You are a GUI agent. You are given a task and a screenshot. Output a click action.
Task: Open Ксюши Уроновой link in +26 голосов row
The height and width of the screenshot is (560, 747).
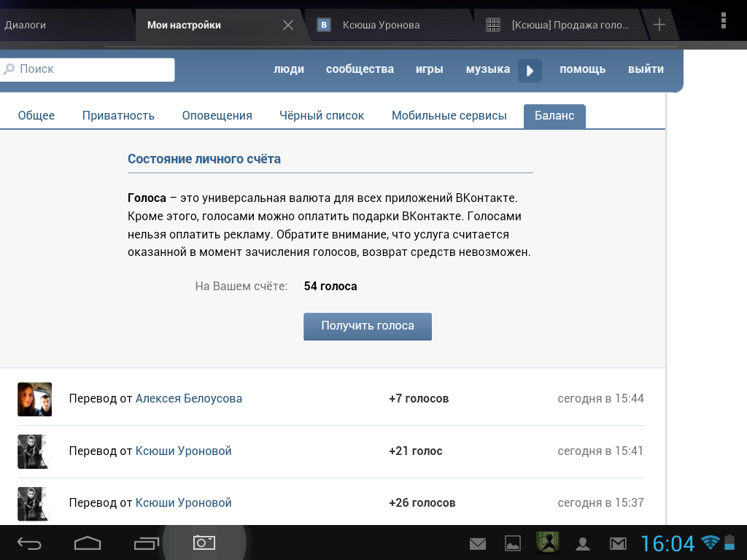pyautogui.click(x=183, y=503)
